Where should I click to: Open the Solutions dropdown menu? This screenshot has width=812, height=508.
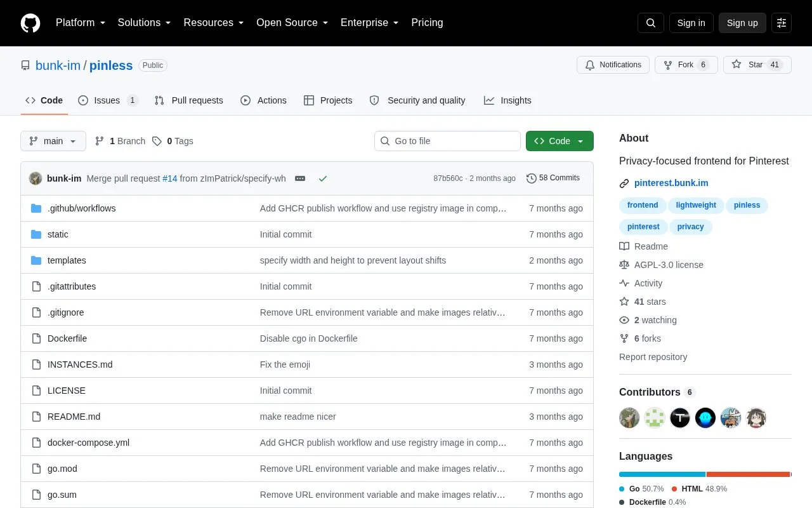pyautogui.click(x=144, y=23)
